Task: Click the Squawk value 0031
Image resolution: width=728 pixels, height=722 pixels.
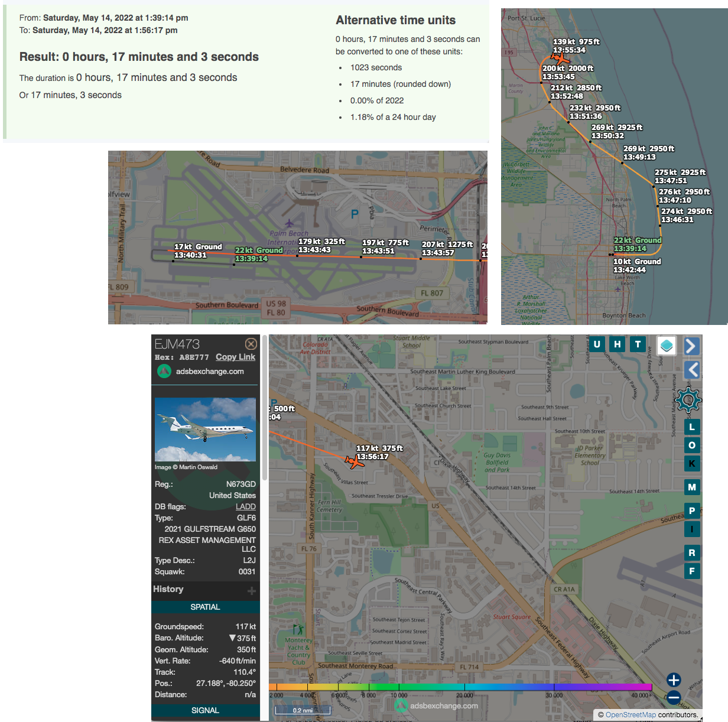Action: tap(247, 571)
